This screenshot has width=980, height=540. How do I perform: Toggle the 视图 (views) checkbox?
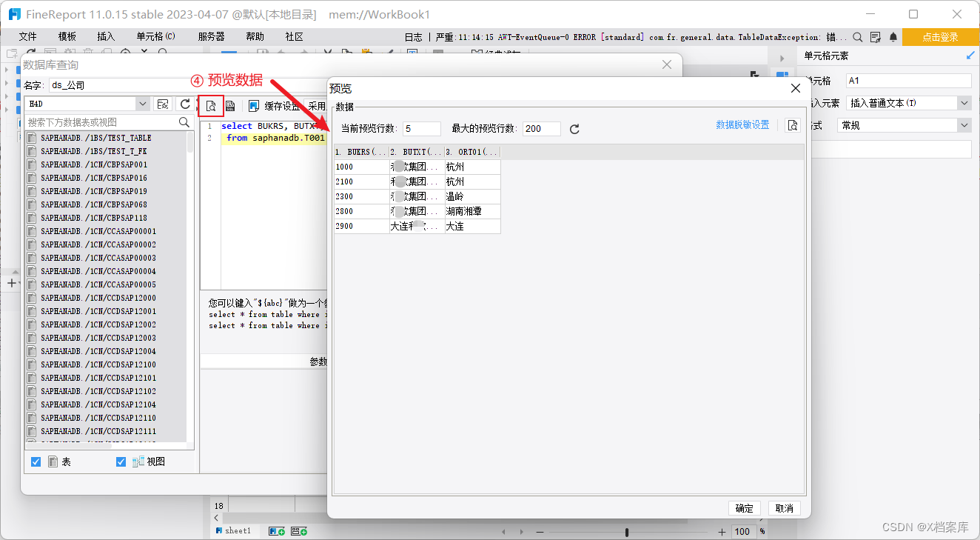(x=121, y=462)
